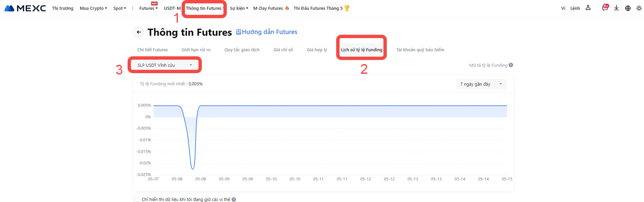The height and width of the screenshot is (202, 644).
Task: Open the Sự kiện menu
Action: pos(239,8)
